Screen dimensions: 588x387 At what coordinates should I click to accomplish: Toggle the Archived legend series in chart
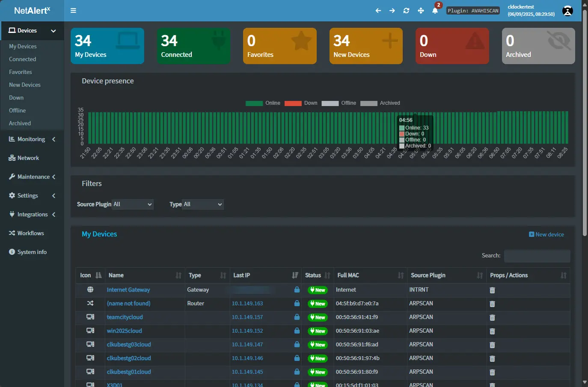pos(380,103)
